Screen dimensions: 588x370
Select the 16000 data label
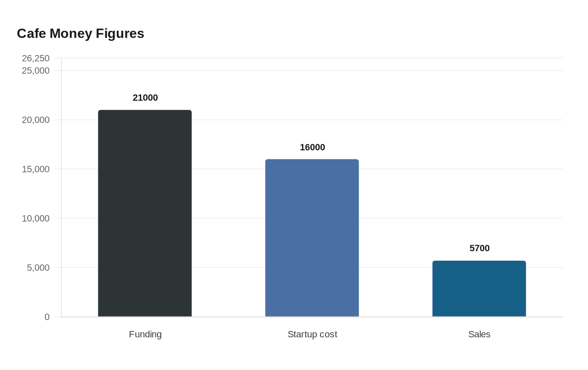click(x=312, y=147)
